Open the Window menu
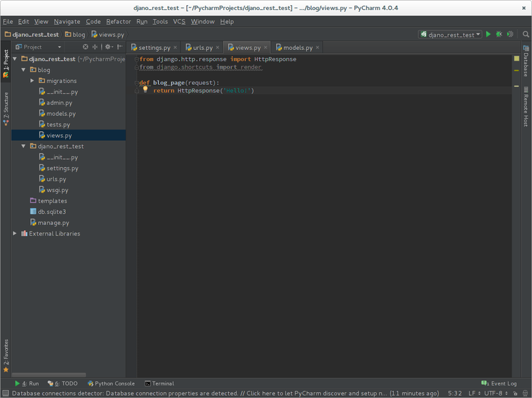 [203, 21]
